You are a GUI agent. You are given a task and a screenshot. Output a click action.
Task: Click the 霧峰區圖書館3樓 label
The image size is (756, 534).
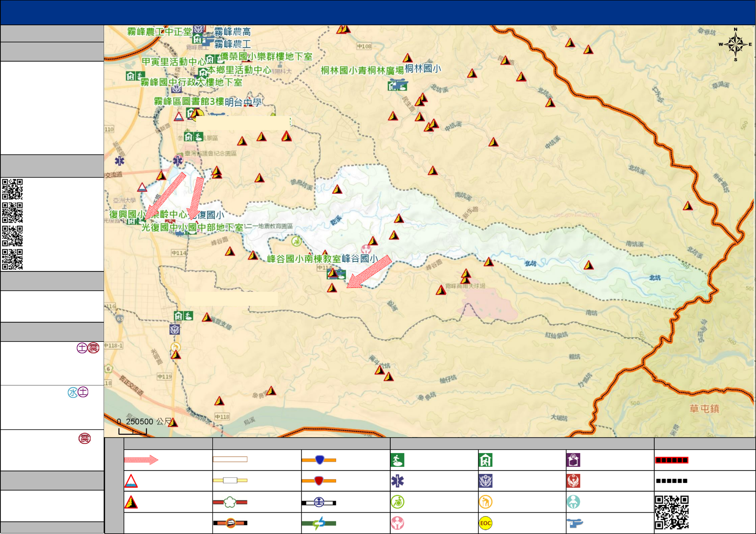coord(189,101)
